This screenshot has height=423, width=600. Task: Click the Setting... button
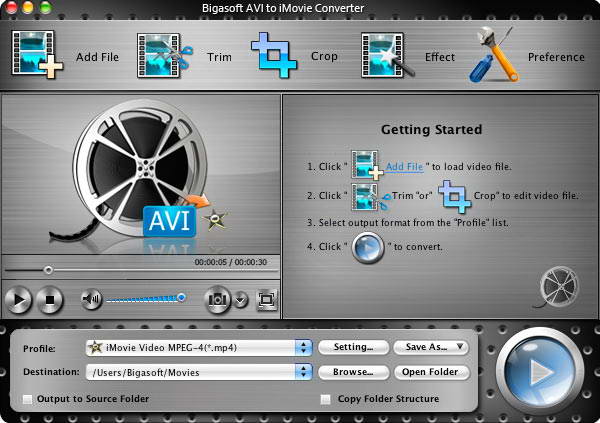tap(353, 347)
